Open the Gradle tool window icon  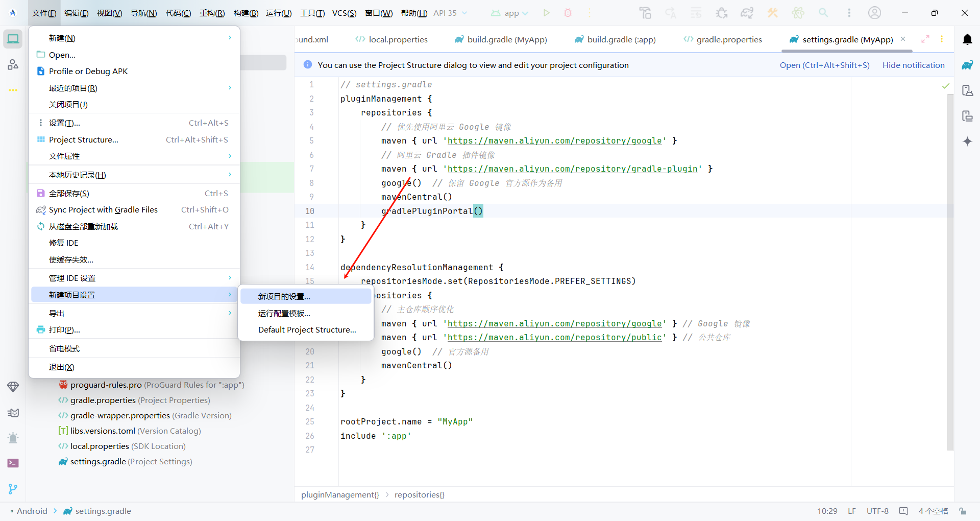(x=967, y=65)
